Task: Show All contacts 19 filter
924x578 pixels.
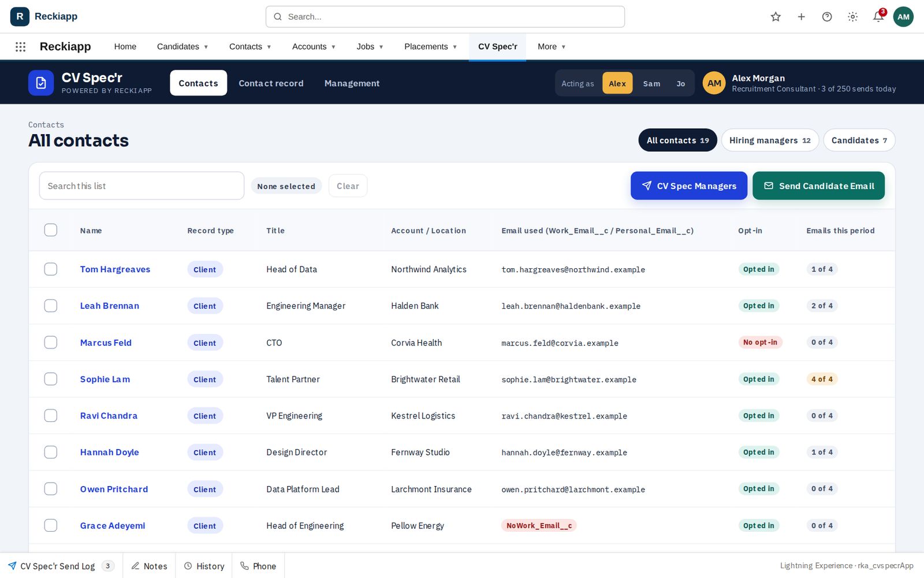Action: 677,140
